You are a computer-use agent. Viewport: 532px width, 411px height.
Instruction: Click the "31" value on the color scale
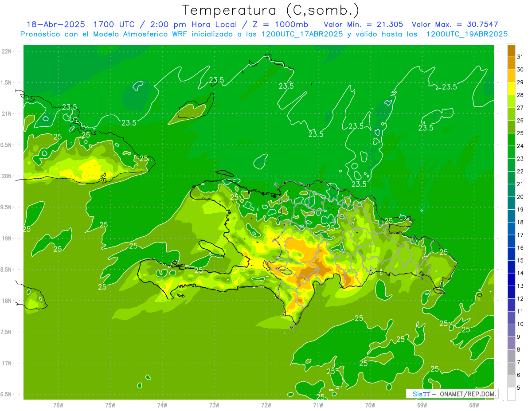(520, 57)
